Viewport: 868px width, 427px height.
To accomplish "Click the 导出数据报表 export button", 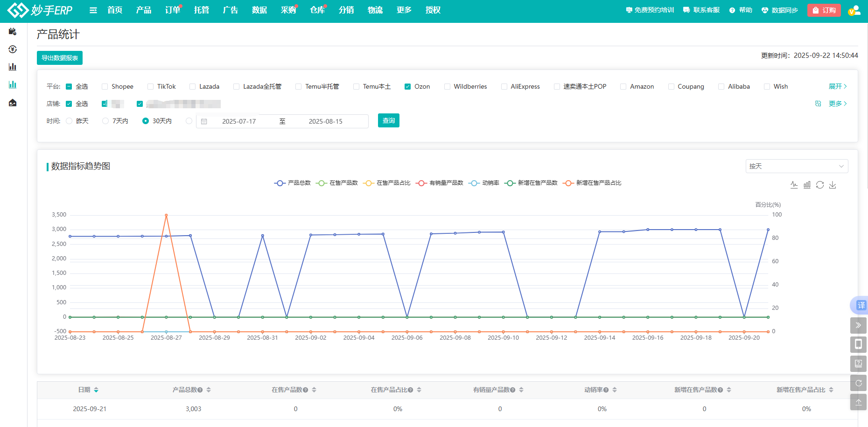I will pyautogui.click(x=60, y=58).
